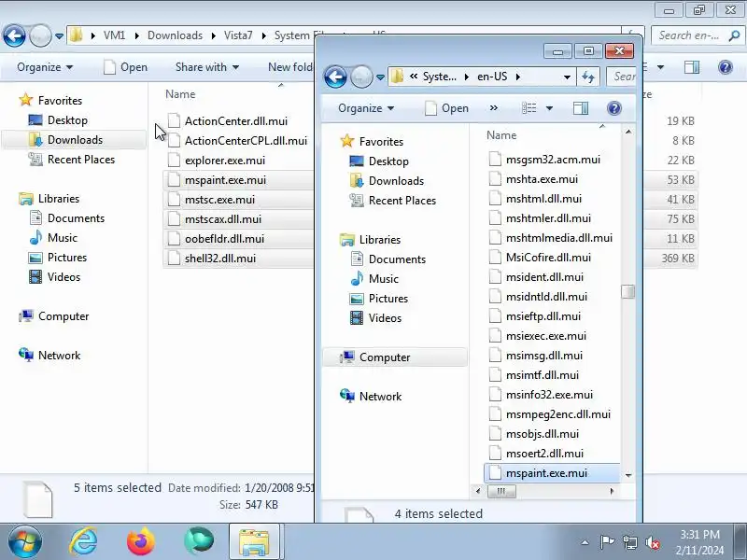
Task: Launch Firefox from taskbar
Action: [141, 542]
